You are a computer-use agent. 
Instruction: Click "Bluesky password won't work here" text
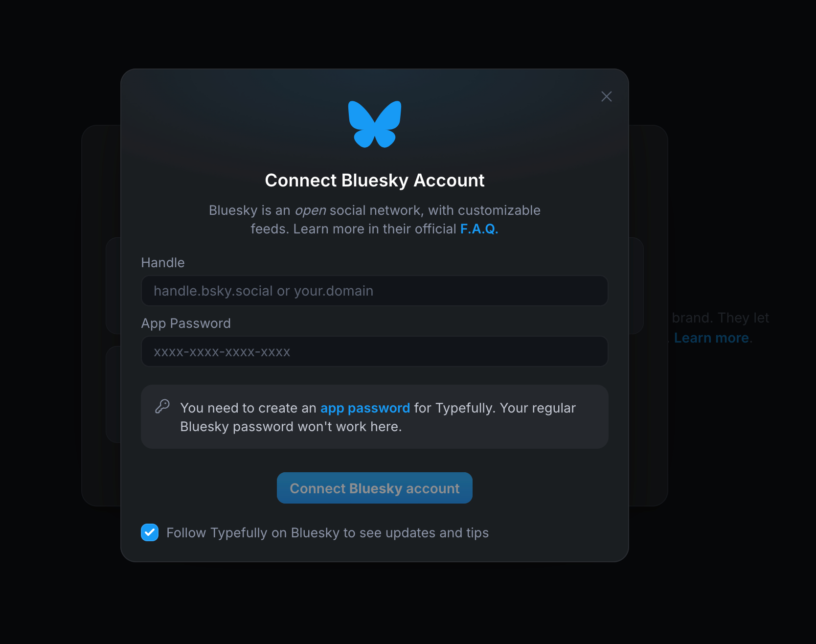coord(291,427)
